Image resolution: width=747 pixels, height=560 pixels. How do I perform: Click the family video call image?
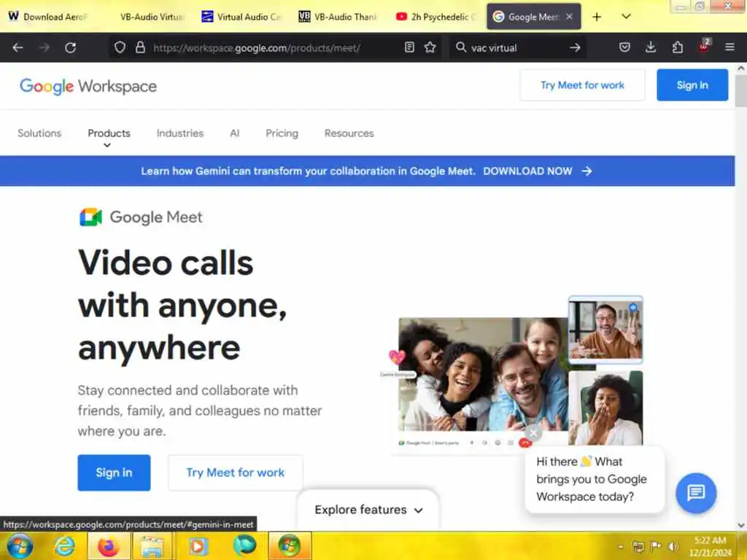pos(483,374)
